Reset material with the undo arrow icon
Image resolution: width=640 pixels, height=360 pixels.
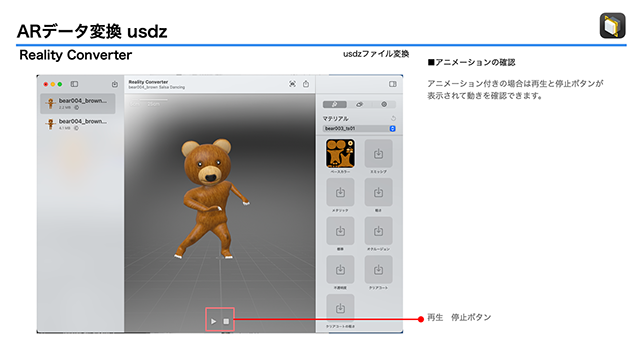point(393,118)
